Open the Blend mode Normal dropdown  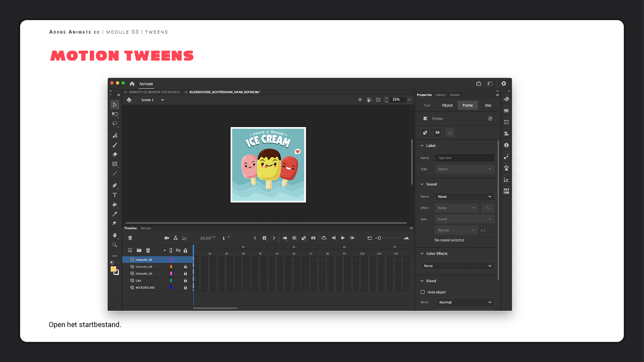[x=465, y=302]
